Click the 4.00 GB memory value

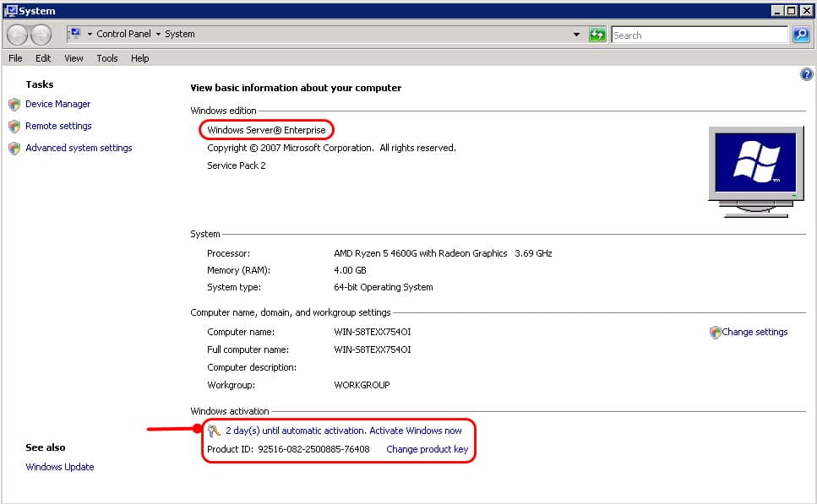(x=350, y=270)
